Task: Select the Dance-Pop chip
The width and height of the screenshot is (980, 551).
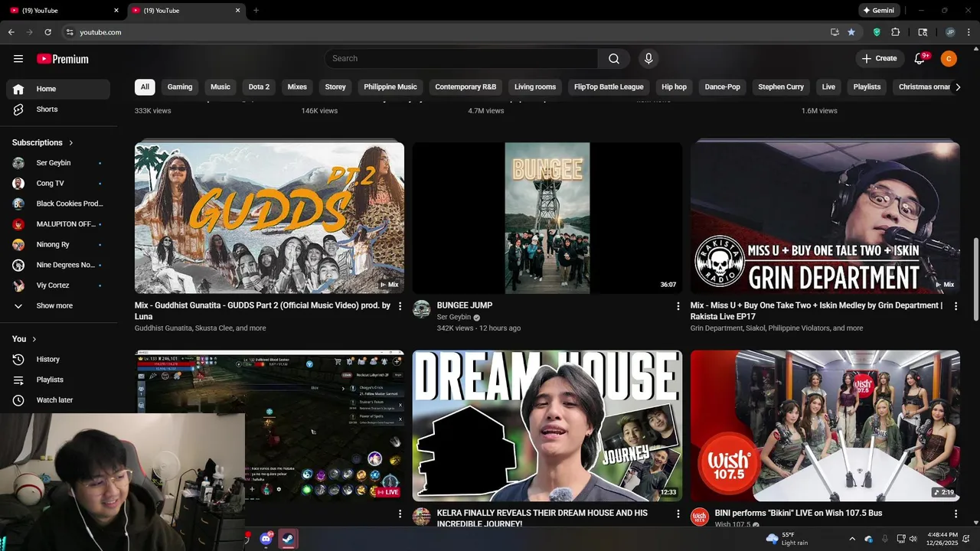Action: pyautogui.click(x=723, y=87)
